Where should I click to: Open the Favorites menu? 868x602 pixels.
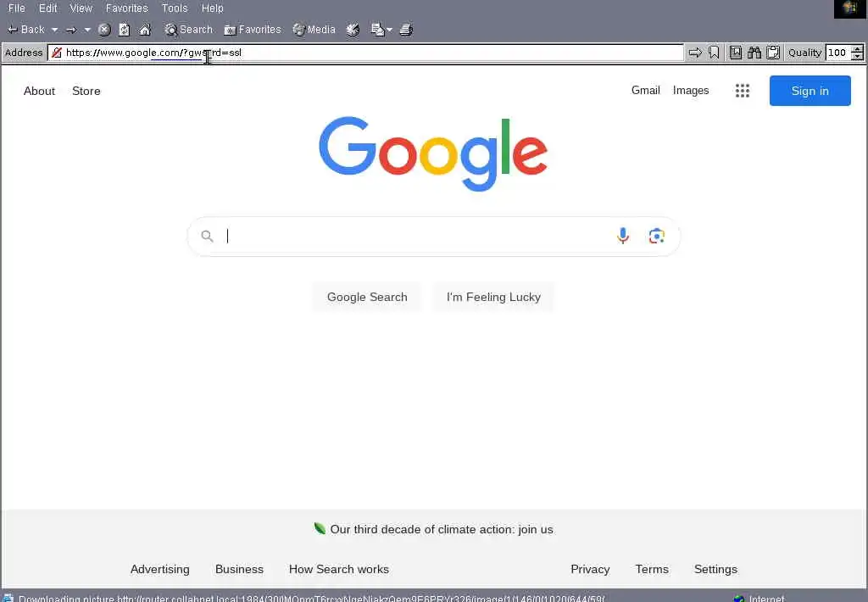click(x=127, y=8)
